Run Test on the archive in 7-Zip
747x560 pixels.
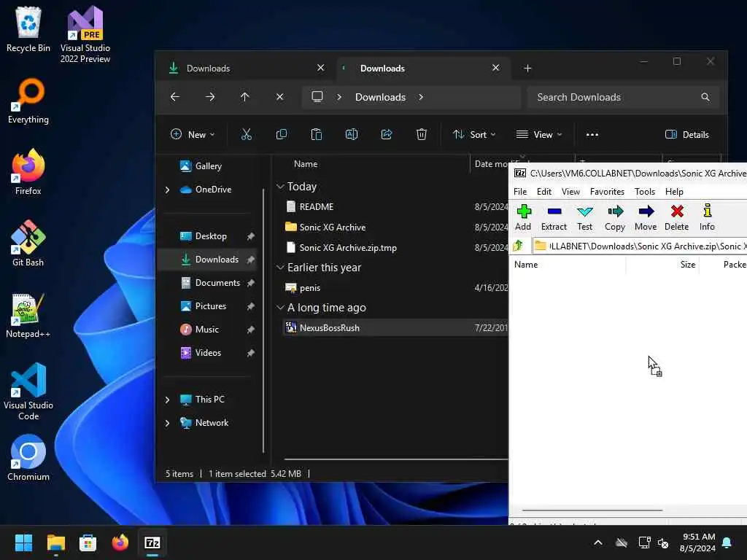tap(584, 217)
